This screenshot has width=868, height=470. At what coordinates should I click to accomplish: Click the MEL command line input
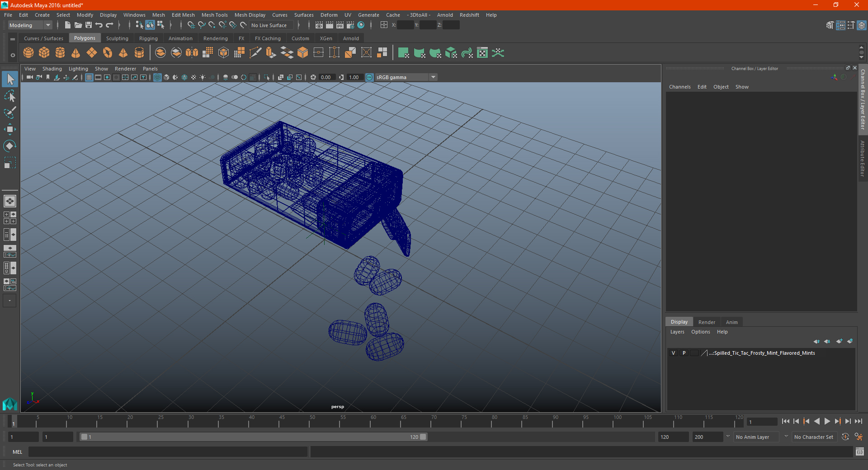(x=168, y=451)
